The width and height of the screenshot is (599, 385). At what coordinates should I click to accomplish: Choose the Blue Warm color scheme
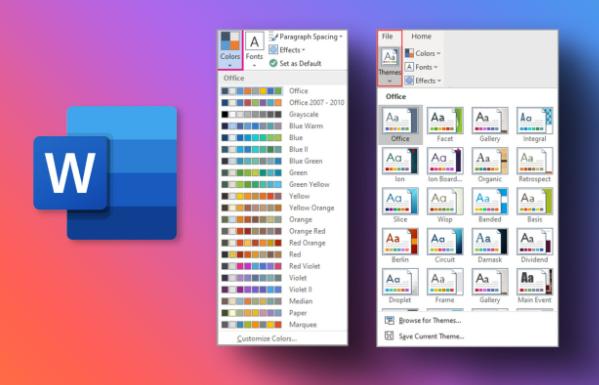click(283, 126)
